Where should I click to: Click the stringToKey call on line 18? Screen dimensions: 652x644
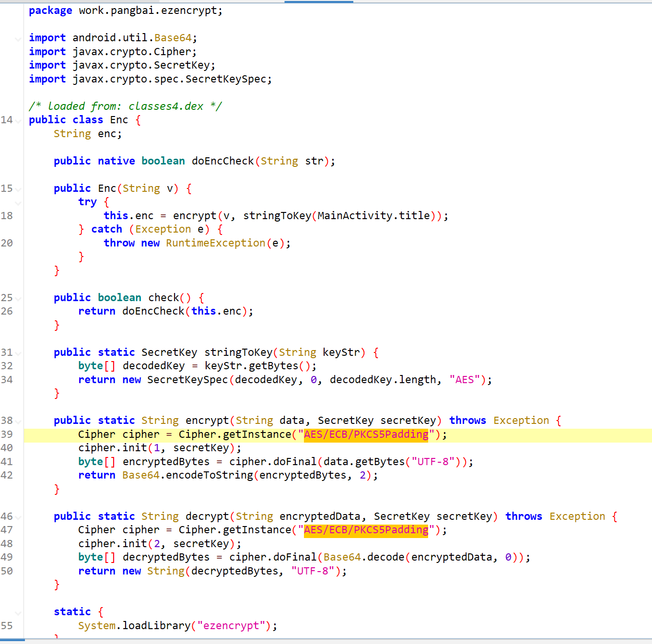pyautogui.click(x=278, y=216)
